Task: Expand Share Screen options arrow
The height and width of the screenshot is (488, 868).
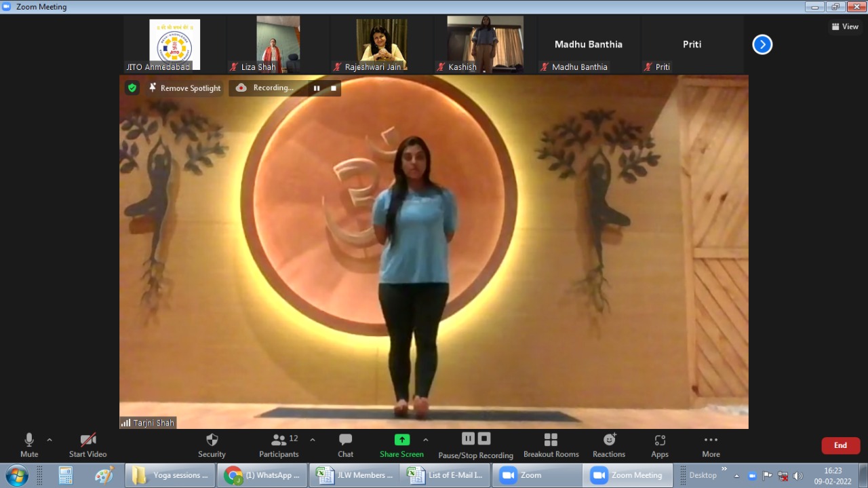Action: point(426,440)
